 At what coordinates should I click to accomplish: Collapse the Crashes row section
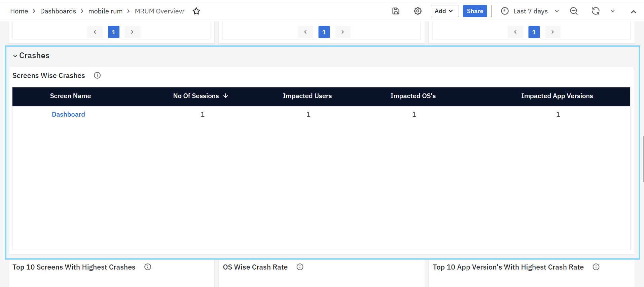[x=15, y=56]
